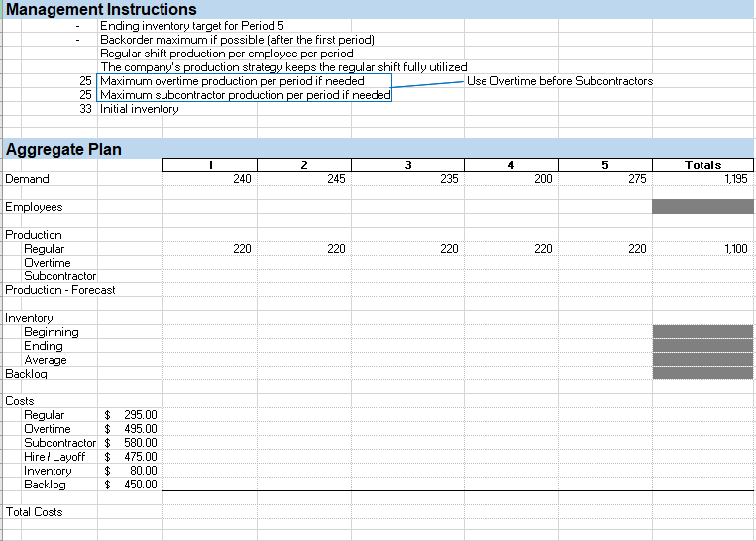Select regular production 220 in period 1

[242, 249]
